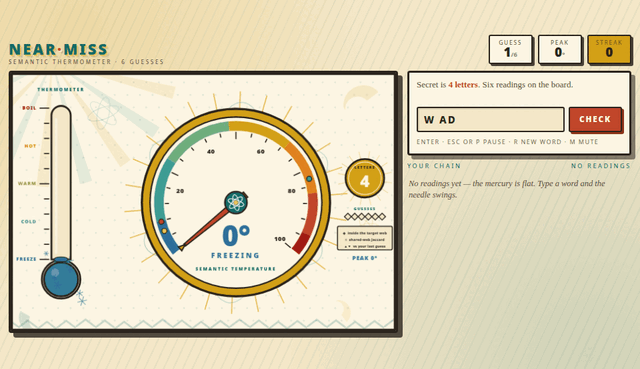Click the COLD label on thermometer

29,222
